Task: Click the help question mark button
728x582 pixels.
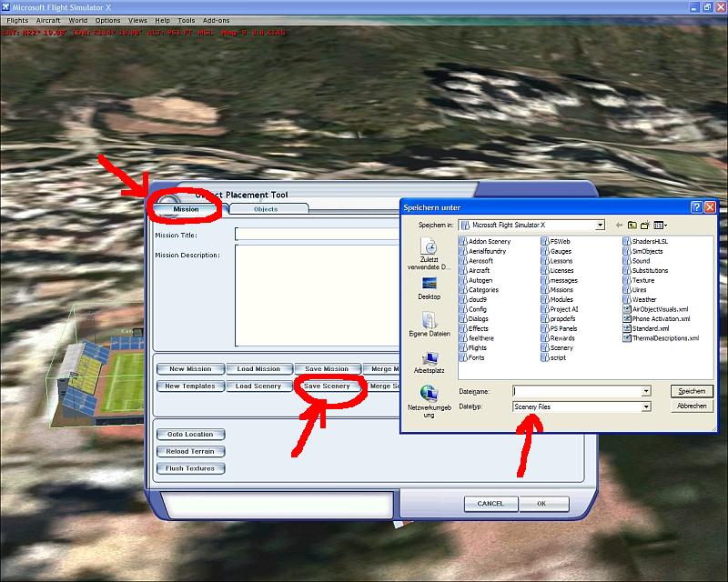Action: point(696,207)
